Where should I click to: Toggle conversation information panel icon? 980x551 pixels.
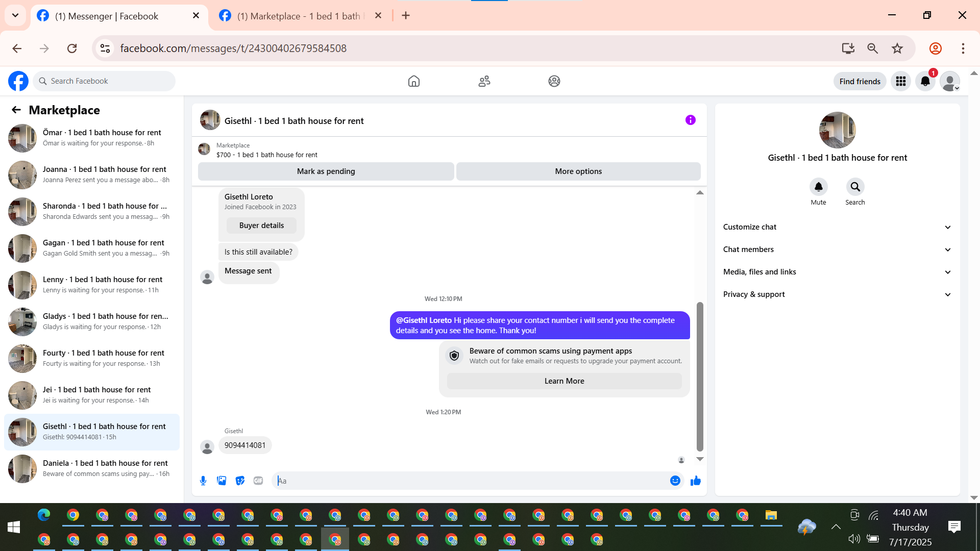690,120
